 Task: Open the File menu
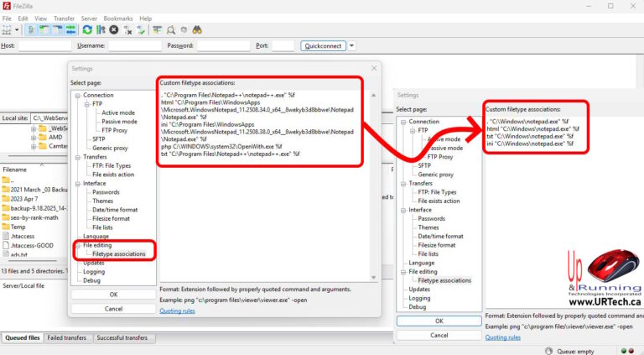click(7, 18)
